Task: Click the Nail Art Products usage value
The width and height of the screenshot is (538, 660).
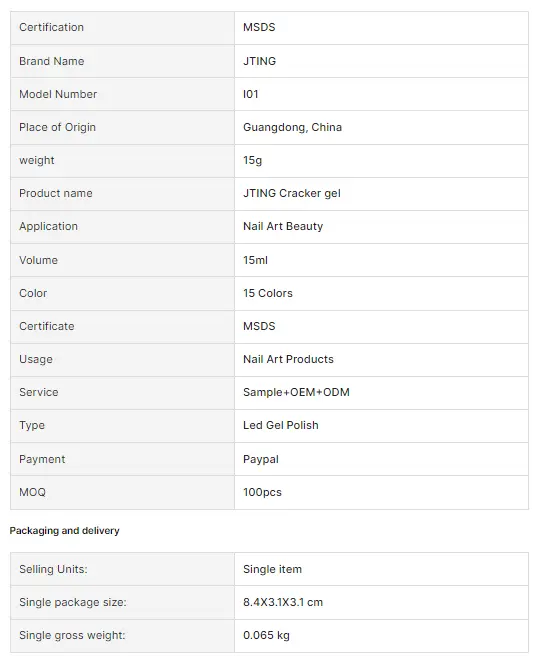Action: tap(288, 359)
